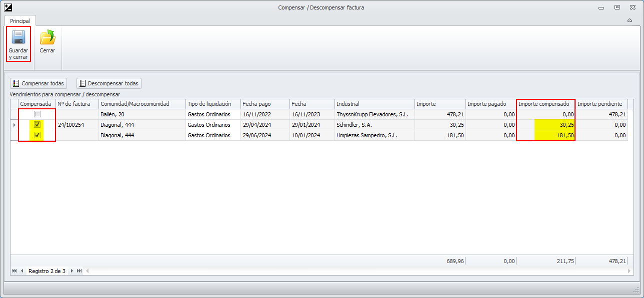The width and height of the screenshot is (644, 298).
Task: Click the Compensar todas button
Action: pos(38,83)
